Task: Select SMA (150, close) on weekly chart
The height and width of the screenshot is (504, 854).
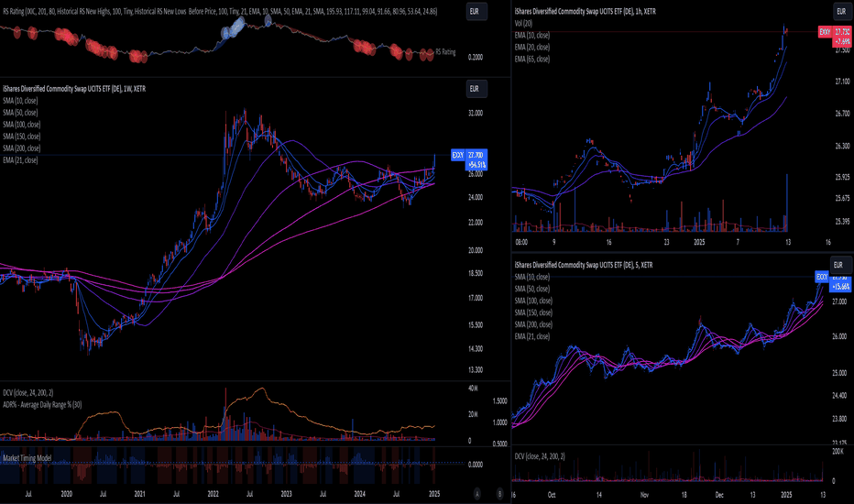Action: point(21,137)
